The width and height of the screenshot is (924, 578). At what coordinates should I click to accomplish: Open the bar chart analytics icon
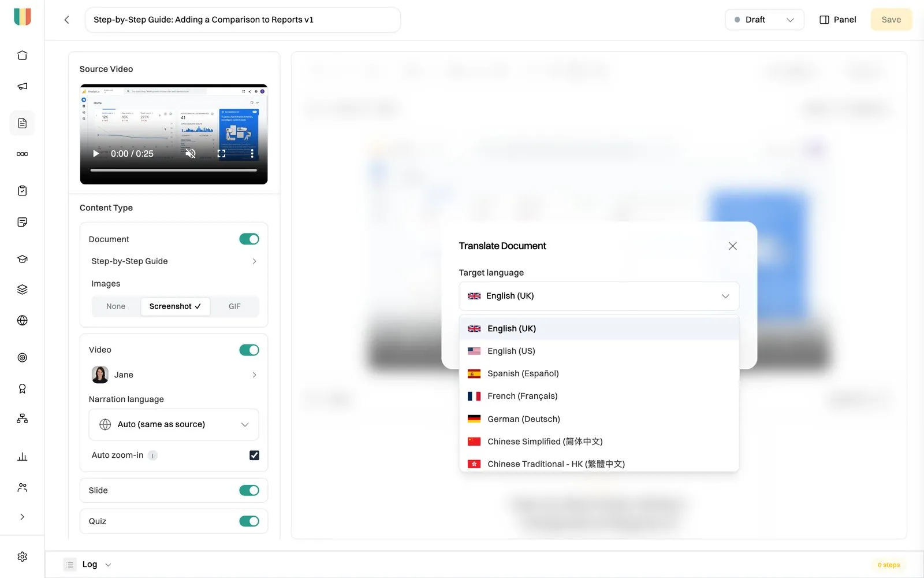[x=23, y=457]
